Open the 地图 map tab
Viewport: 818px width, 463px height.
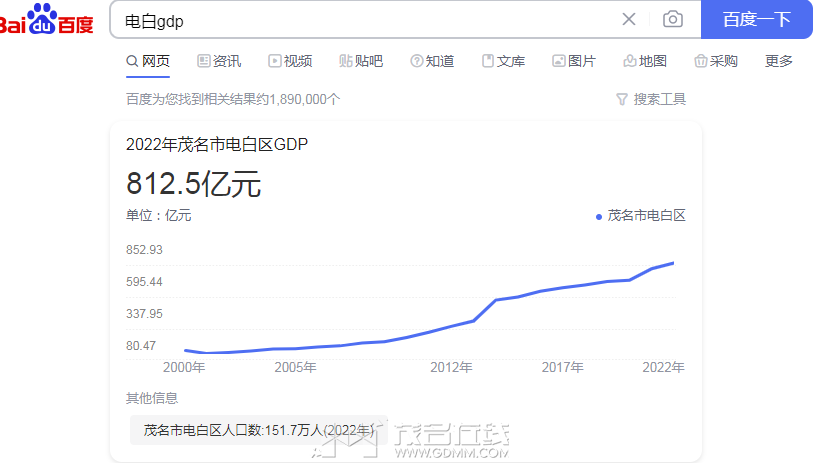point(645,62)
